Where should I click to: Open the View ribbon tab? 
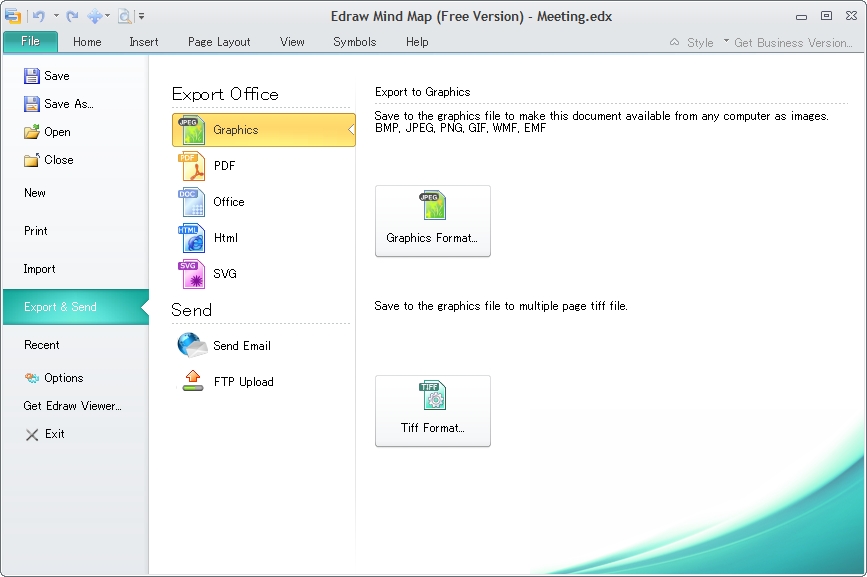[x=292, y=42]
